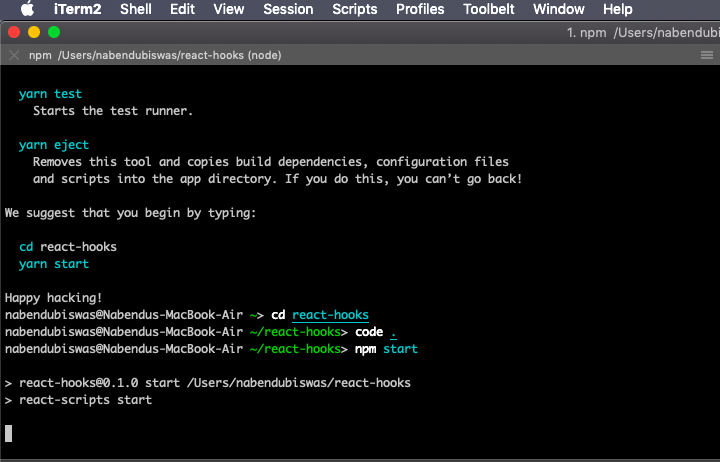
Task: Click the 'Removes this tool and copies' line
Action: coord(271,162)
